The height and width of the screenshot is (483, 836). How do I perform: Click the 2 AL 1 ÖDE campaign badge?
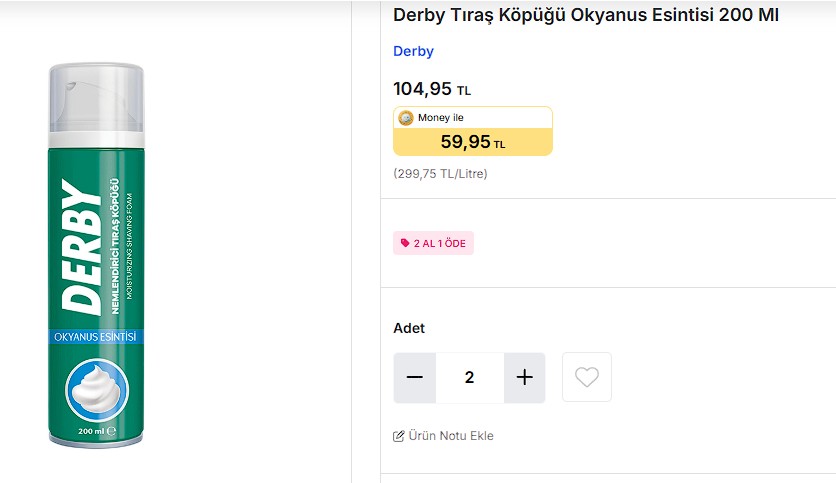point(433,243)
